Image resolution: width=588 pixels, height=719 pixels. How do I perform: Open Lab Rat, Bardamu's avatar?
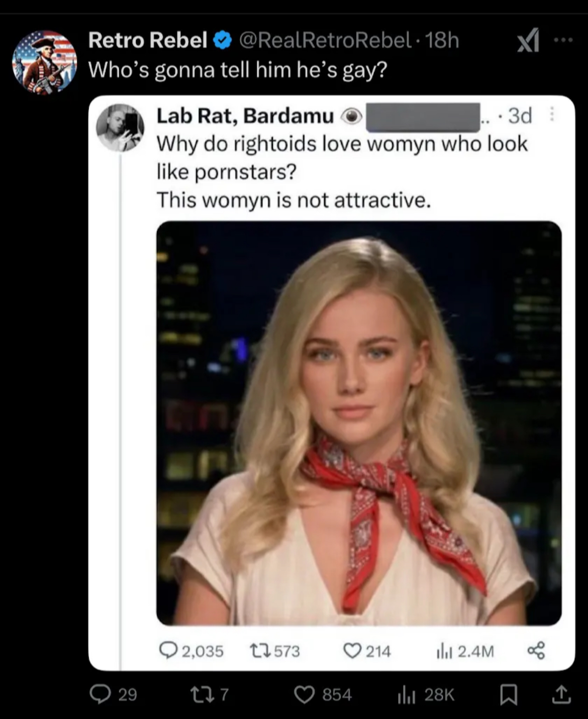point(120,128)
